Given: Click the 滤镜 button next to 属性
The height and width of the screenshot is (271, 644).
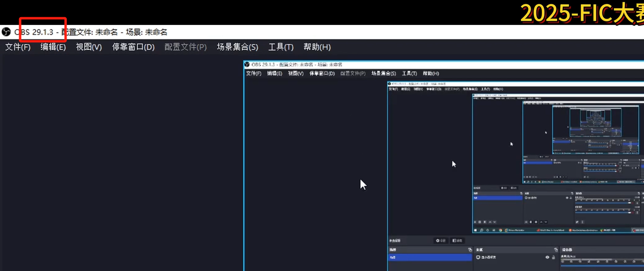Looking at the screenshot, I should coord(457,241).
